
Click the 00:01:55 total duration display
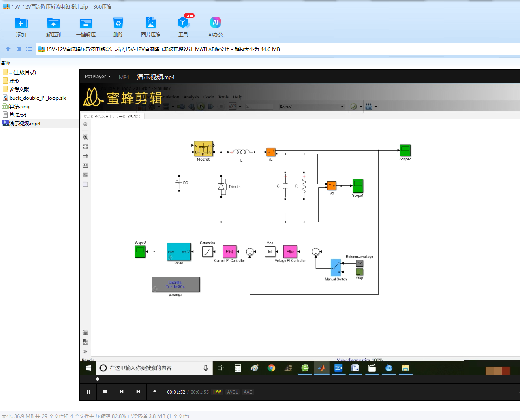click(x=199, y=392)
